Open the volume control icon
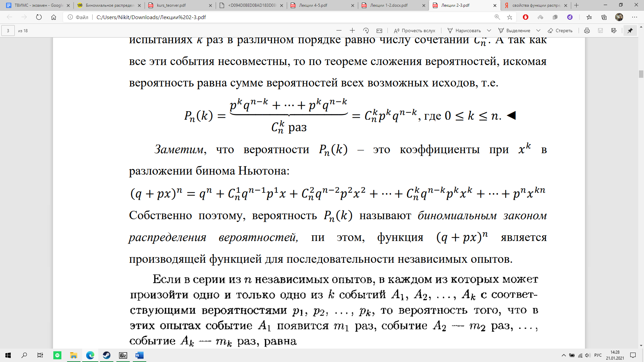 point(588,355)
